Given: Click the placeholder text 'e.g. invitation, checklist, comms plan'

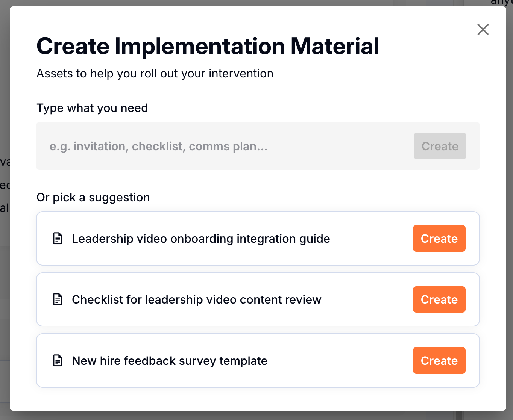Looking at the screenshot, I should 158,146.
